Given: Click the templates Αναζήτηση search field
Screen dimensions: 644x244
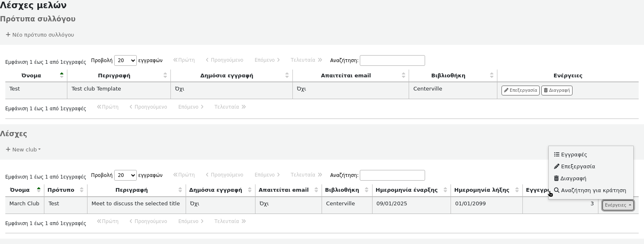Looking at the screenshot, I should [x=392, y=60].
